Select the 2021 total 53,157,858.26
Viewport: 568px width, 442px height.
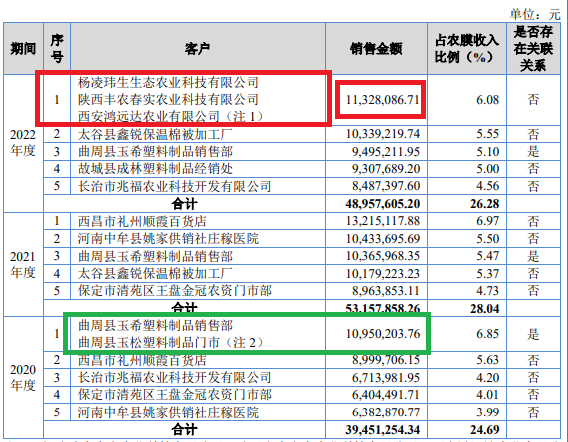coord(383,308)
